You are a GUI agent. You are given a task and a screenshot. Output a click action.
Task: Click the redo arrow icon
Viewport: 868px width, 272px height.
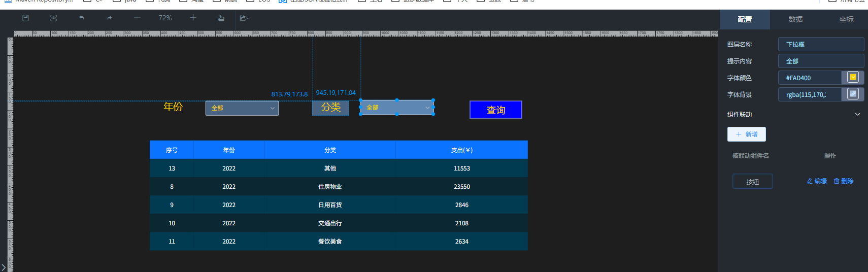click(109, 18)
